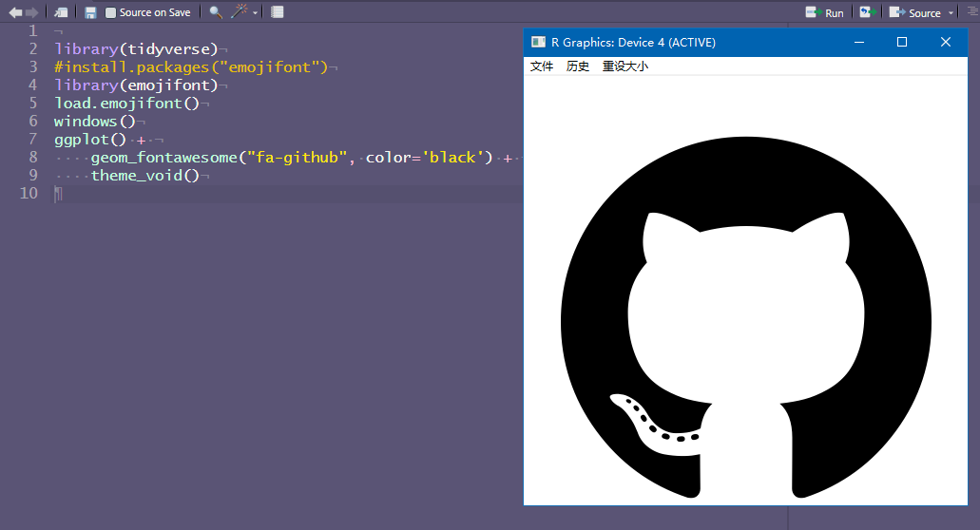Click the library(tidyverse) code line
The image size is (980, 530).
(136, 48)
